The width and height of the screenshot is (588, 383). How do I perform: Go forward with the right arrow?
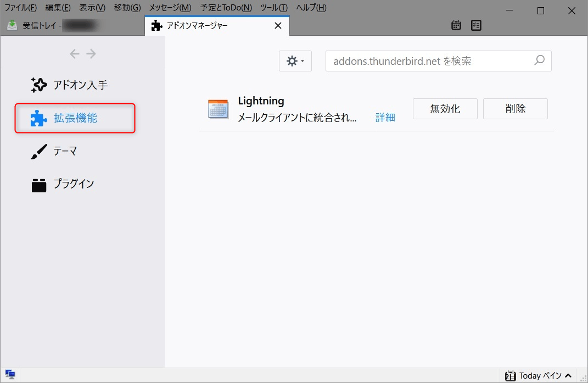point(91,54)
